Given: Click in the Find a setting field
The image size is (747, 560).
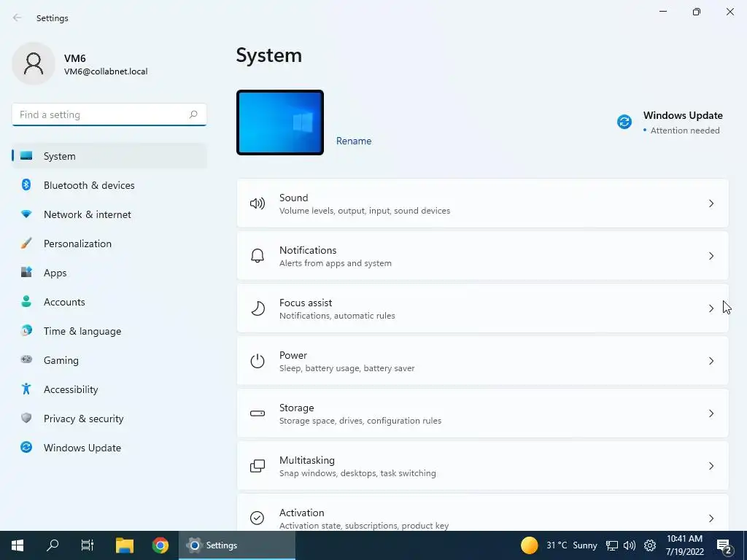Looking at the screenshot, I should tap(109, 114).
